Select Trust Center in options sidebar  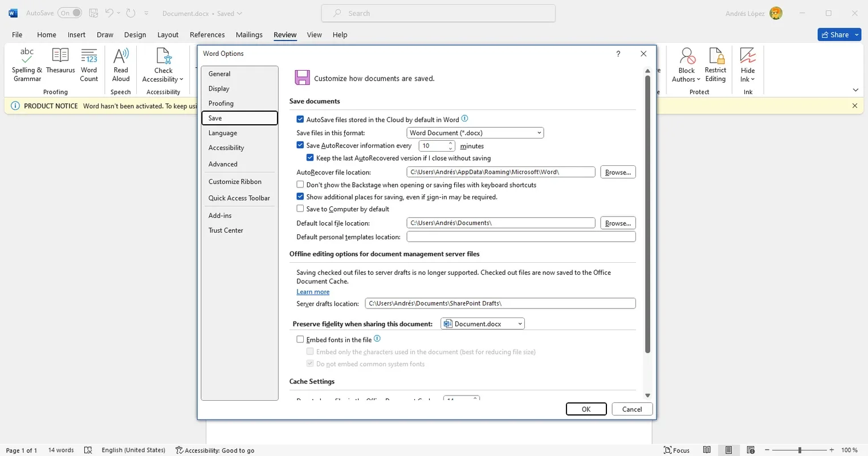[239, 230]
